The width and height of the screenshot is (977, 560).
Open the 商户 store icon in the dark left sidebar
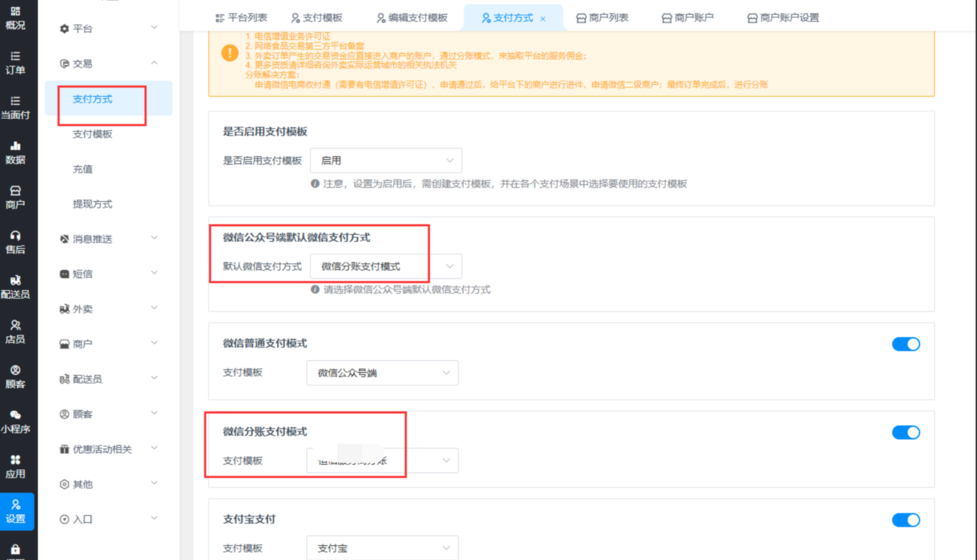click(x=15, y=197)
